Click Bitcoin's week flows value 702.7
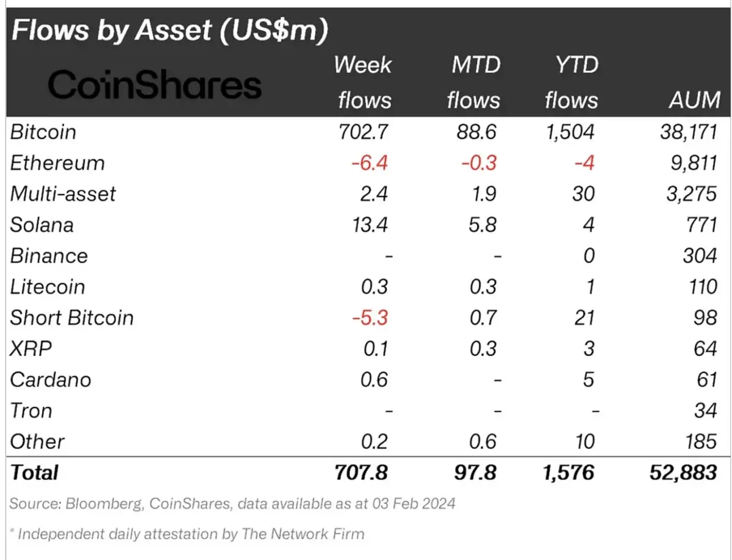Viewport: 732px width, 560px height. pos(363,132)
